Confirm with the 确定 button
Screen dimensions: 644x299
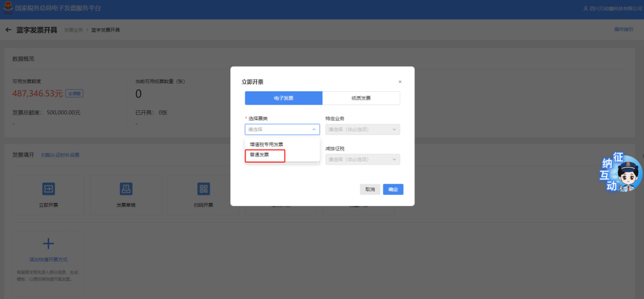coord(393,189)
